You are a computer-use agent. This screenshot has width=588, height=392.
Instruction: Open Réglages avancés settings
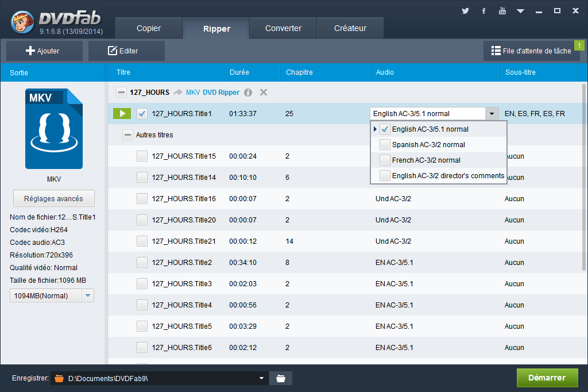53,199
